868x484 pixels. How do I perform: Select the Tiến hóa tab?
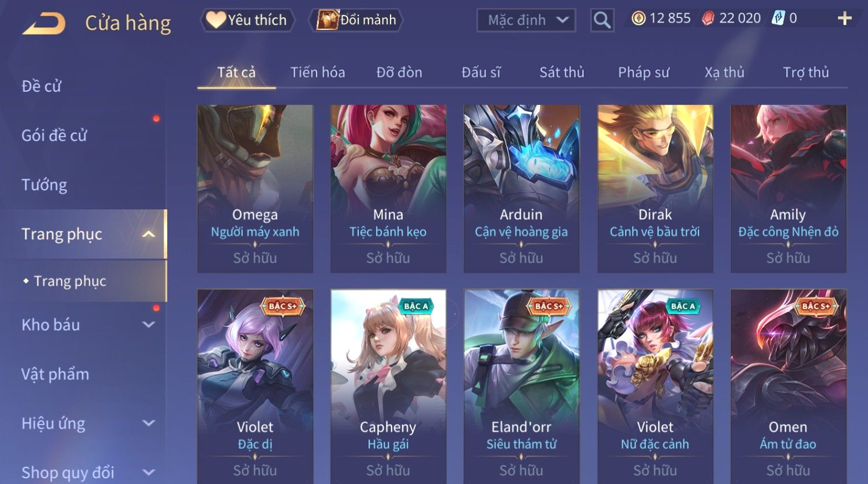click(x=318, y=72)
